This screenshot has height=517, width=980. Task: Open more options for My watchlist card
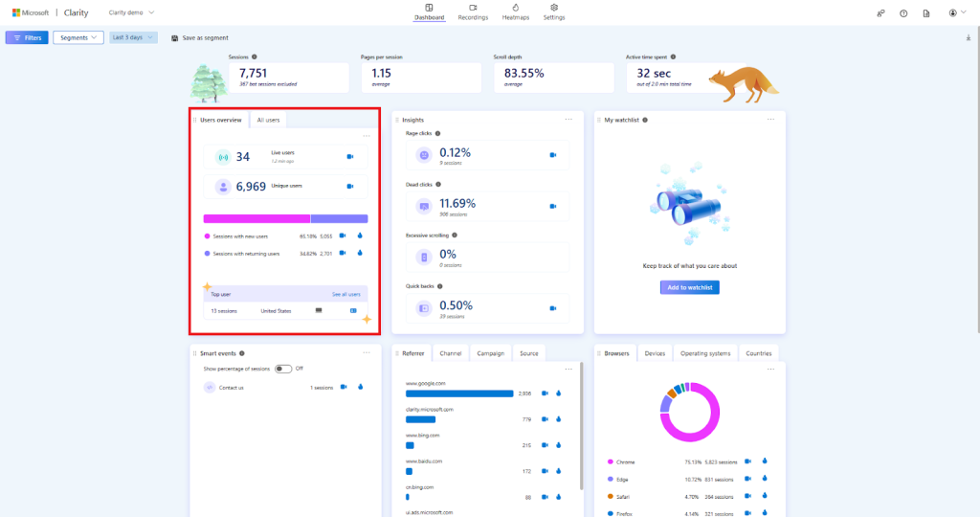click(770, 120)
